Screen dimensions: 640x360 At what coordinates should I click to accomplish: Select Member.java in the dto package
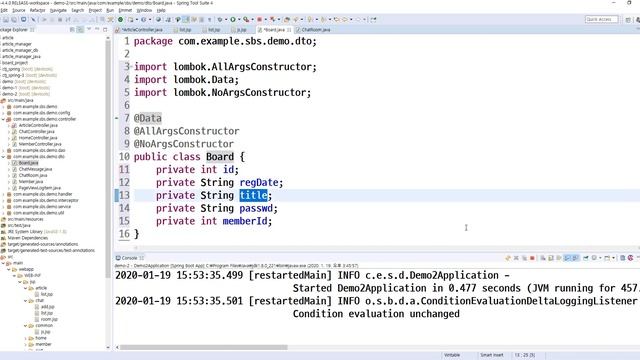31,182
